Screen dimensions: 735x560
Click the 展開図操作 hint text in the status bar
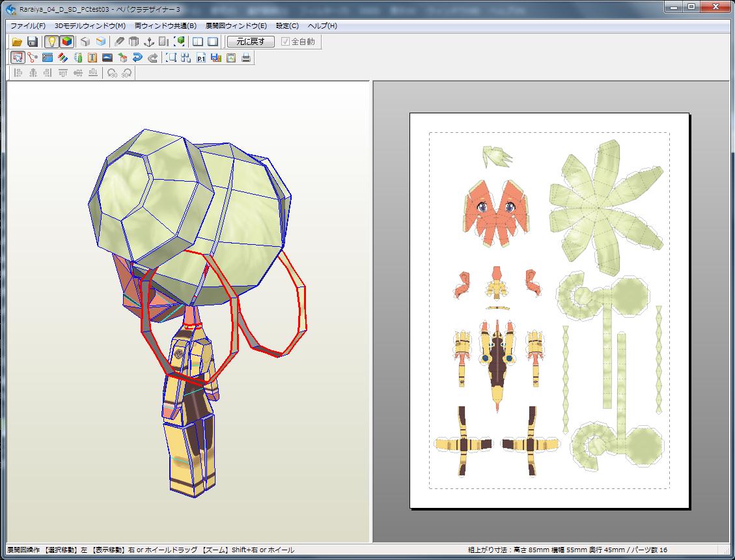[150, 550]
